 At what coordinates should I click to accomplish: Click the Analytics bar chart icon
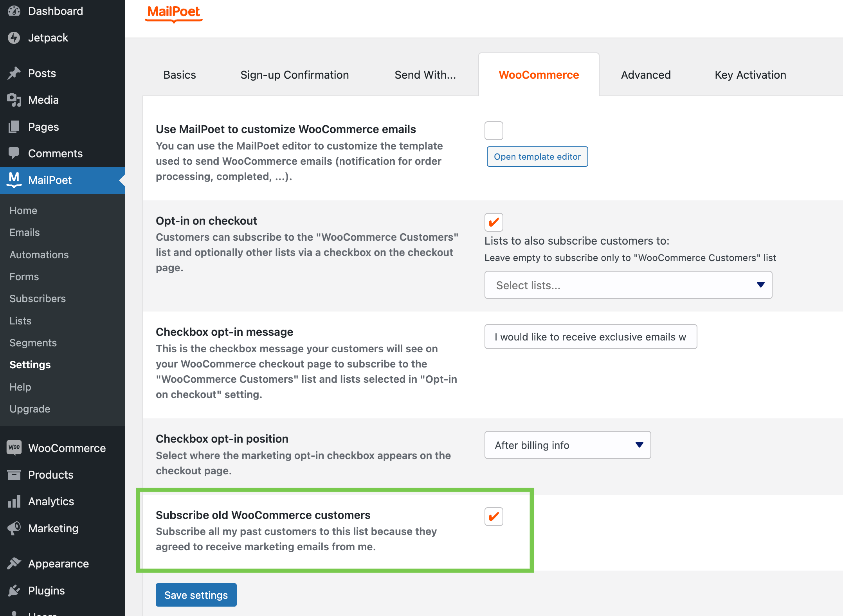pos(14,501)
